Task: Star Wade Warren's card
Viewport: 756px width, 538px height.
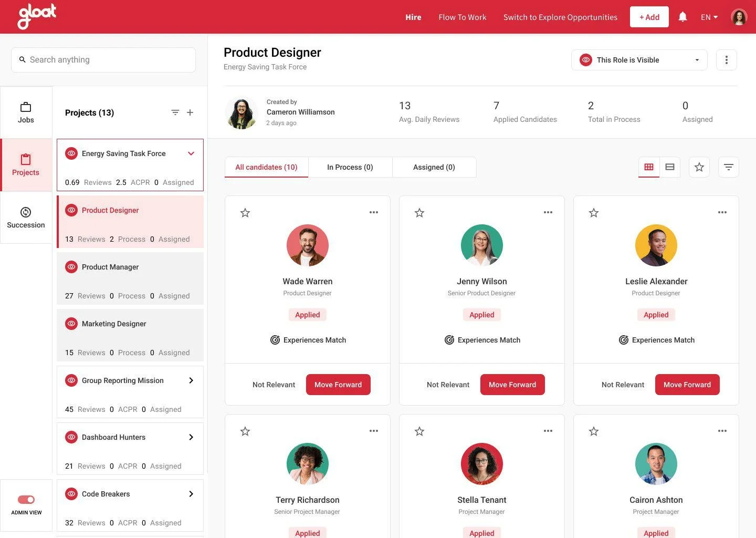Action: 245,213
